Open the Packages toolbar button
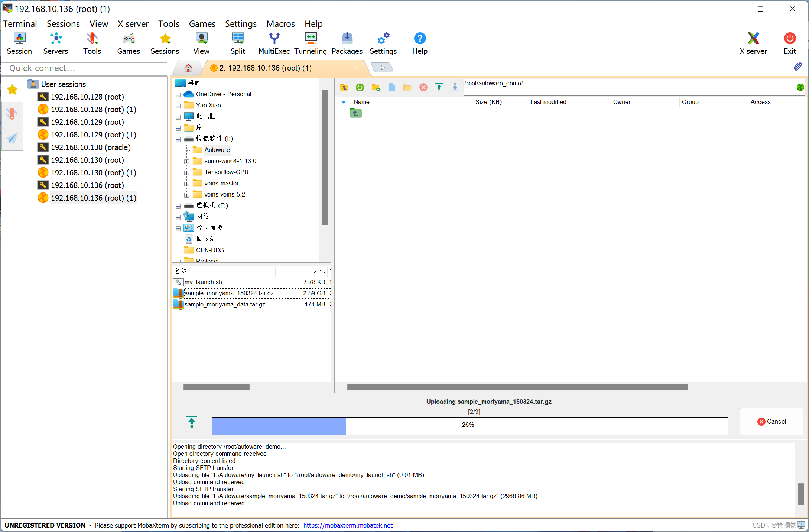Screen dimensions: 809x532 click(347, 44)
